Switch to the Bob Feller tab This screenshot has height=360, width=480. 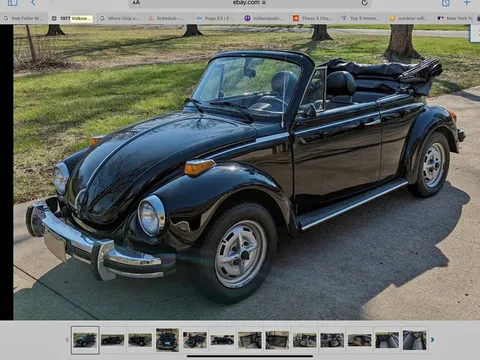pos(24,18)
